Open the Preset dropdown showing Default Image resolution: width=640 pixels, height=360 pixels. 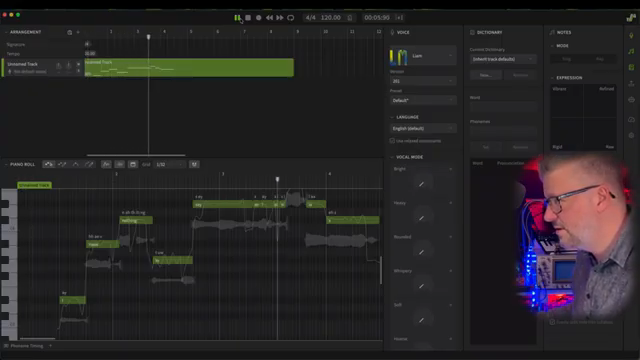(422, 100)
